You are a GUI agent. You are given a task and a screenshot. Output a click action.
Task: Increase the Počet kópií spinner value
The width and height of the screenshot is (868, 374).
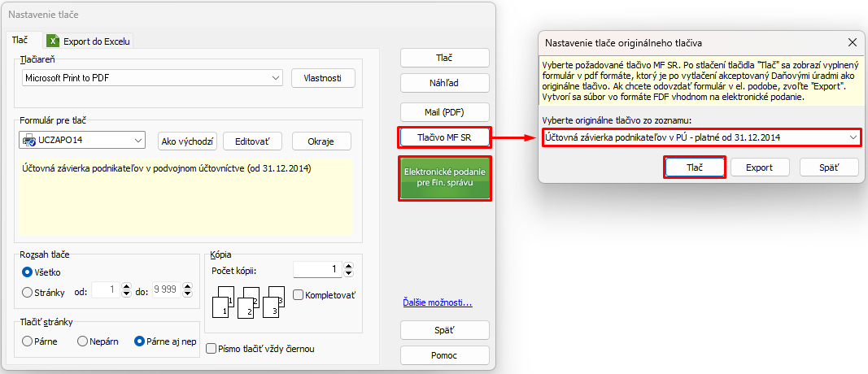coord(357,265)
